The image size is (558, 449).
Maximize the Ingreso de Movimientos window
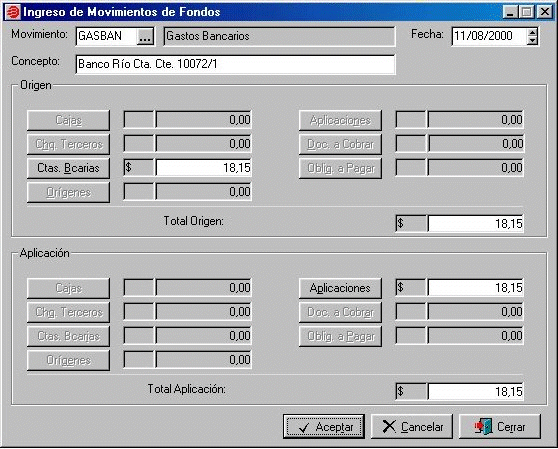click(527, 12)
